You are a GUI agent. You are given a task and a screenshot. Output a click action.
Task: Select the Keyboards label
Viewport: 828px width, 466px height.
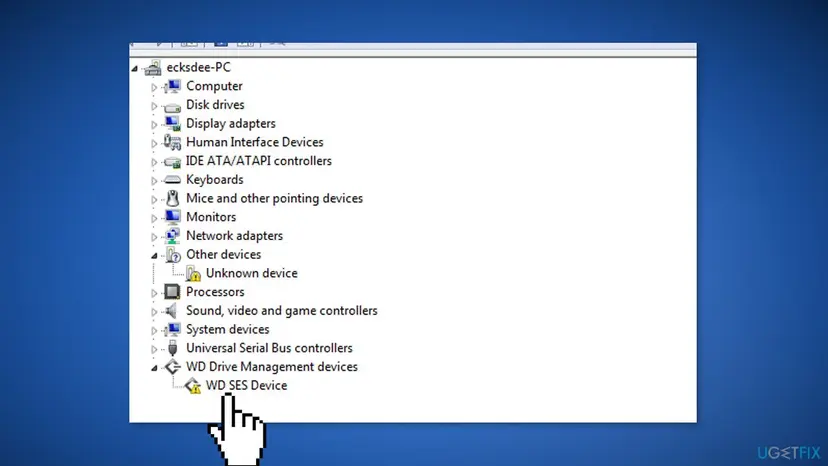tap(214, 180)
